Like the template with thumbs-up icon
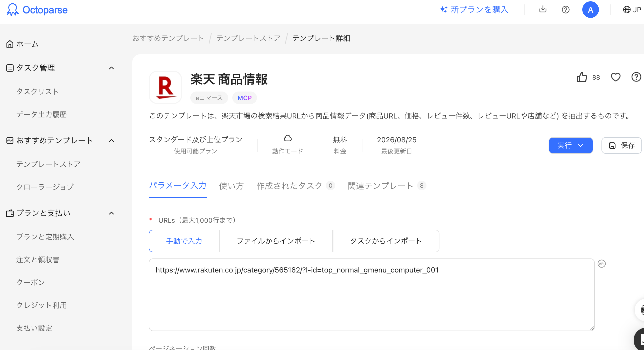 582,77
